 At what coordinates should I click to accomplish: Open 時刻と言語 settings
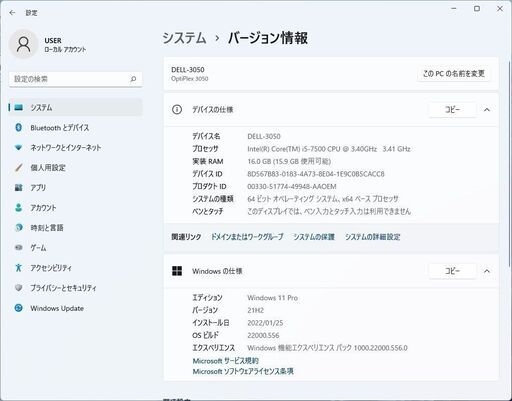pos(75,227)
